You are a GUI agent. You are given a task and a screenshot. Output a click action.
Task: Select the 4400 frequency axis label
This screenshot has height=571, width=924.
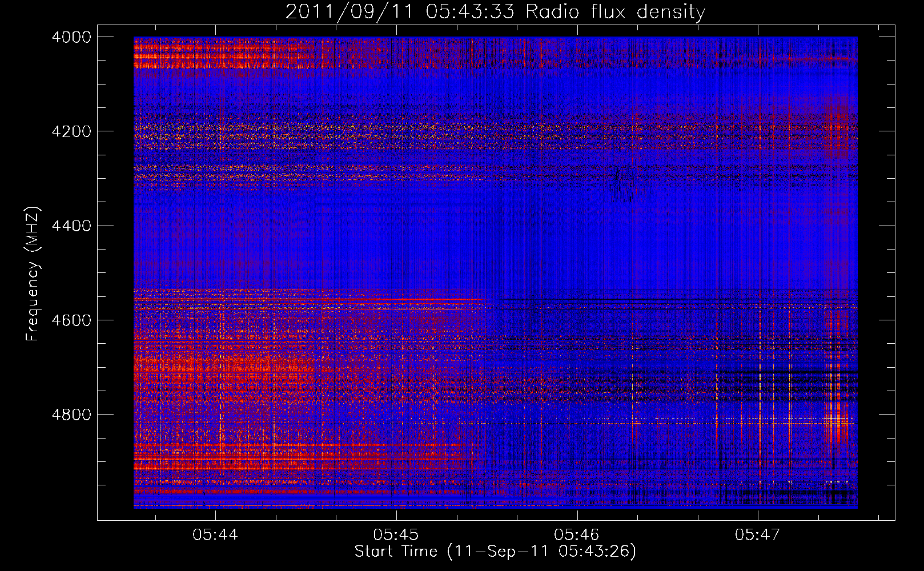(71, 226)
